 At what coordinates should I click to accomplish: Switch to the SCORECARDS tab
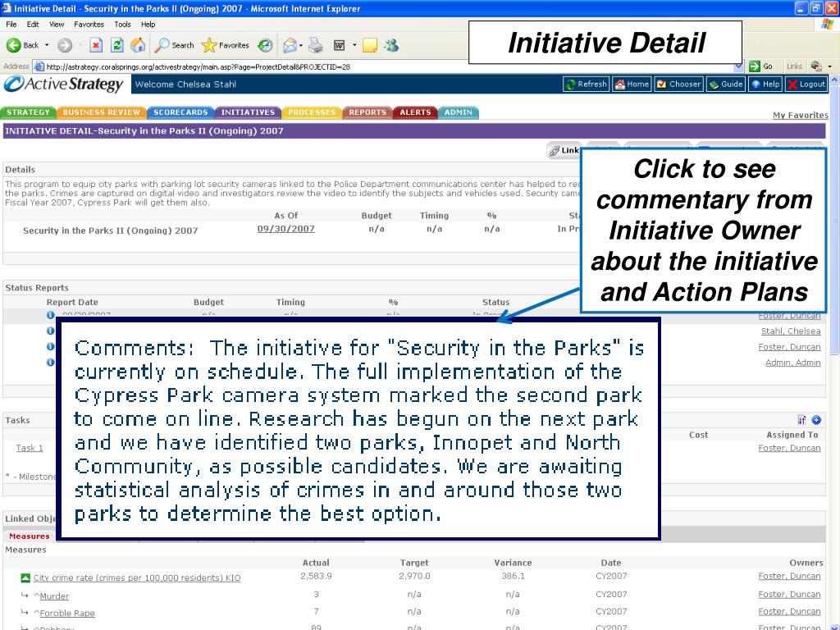pos(180,112)
